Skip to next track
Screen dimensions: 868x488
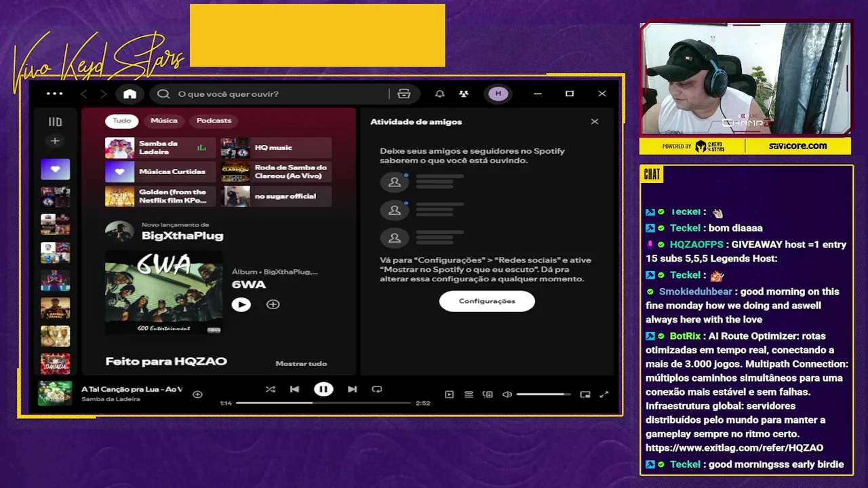click(352, 389)
